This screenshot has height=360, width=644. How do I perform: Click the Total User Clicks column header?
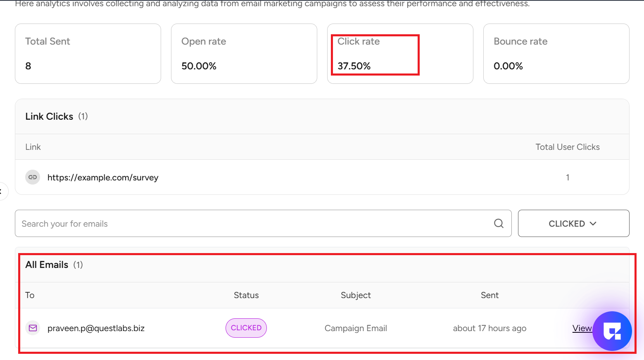(567, 147)
